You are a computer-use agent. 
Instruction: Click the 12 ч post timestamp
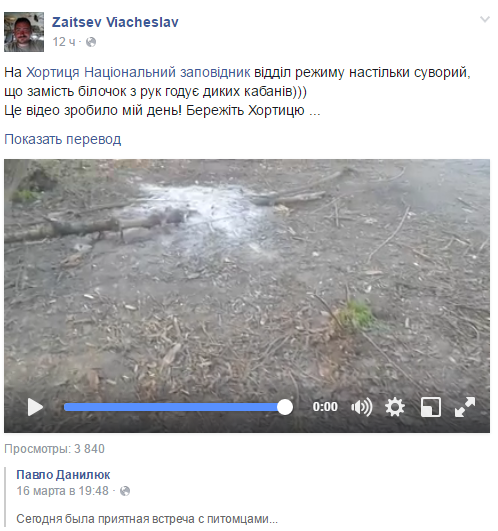tap(64, 42)
